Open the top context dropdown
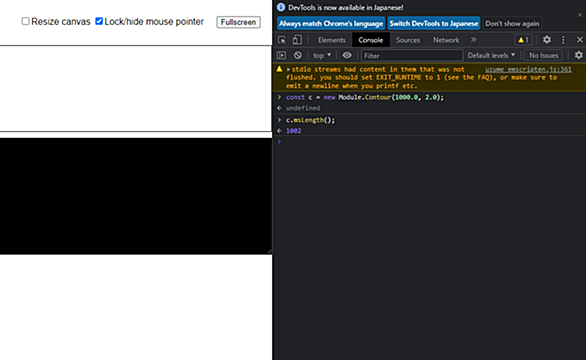The image size is (586, 360). click(322, 55)
